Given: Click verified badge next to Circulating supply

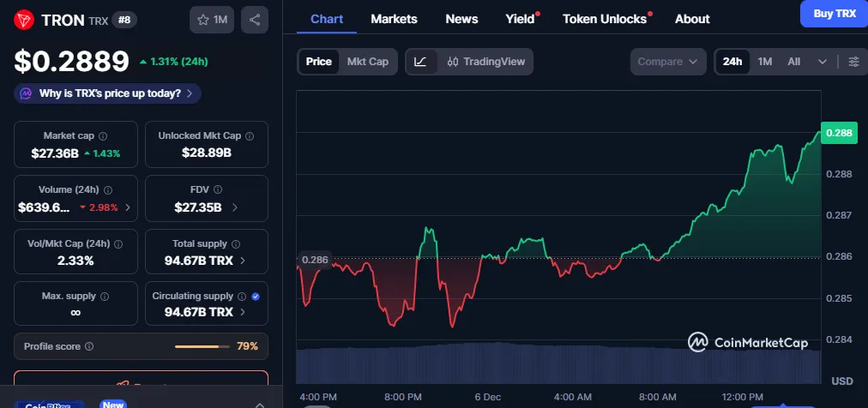Looking at the screenshot, I should [256, 297].
